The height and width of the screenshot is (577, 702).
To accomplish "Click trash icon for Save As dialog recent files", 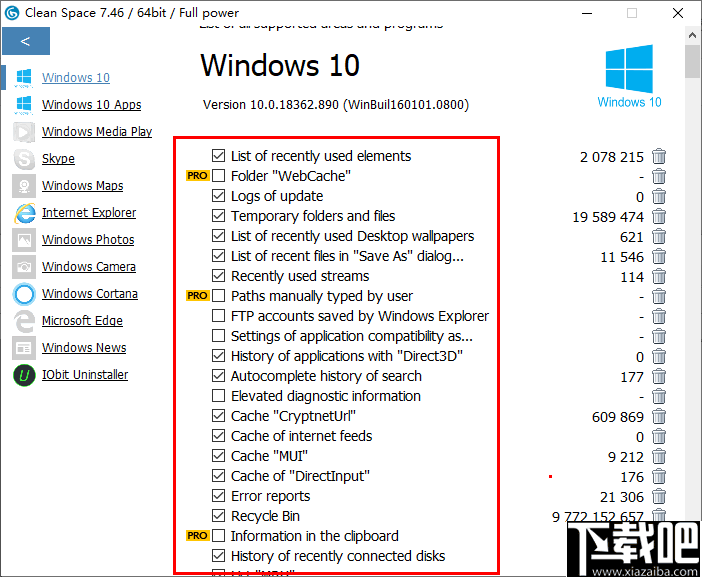I will 659,256.
